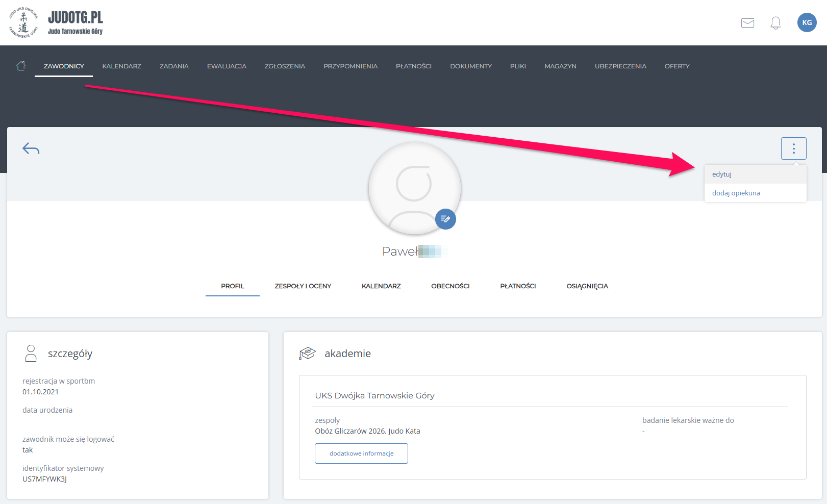Open the three-dot options menu
The width and height of the screenshot is (827, 504).
[793, 148]
